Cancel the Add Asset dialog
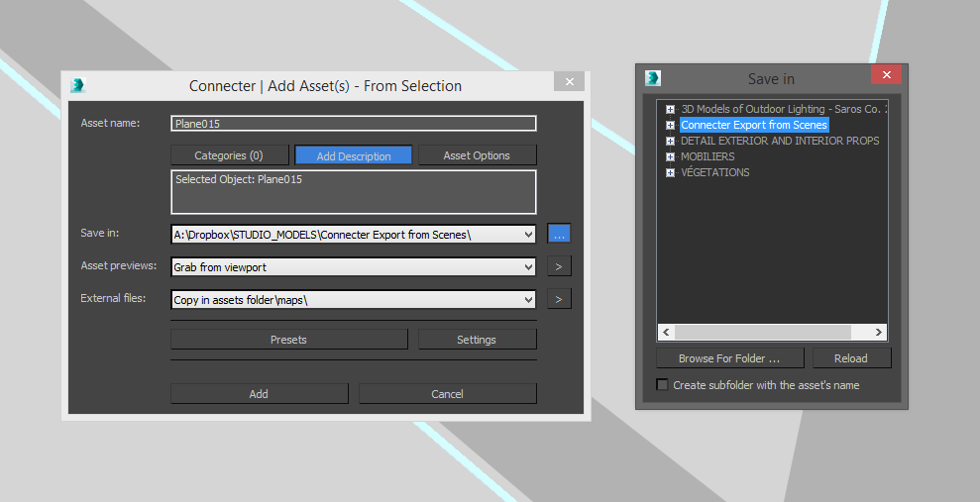The height and width of the screenshot is (502, 980). click(448, 394)
